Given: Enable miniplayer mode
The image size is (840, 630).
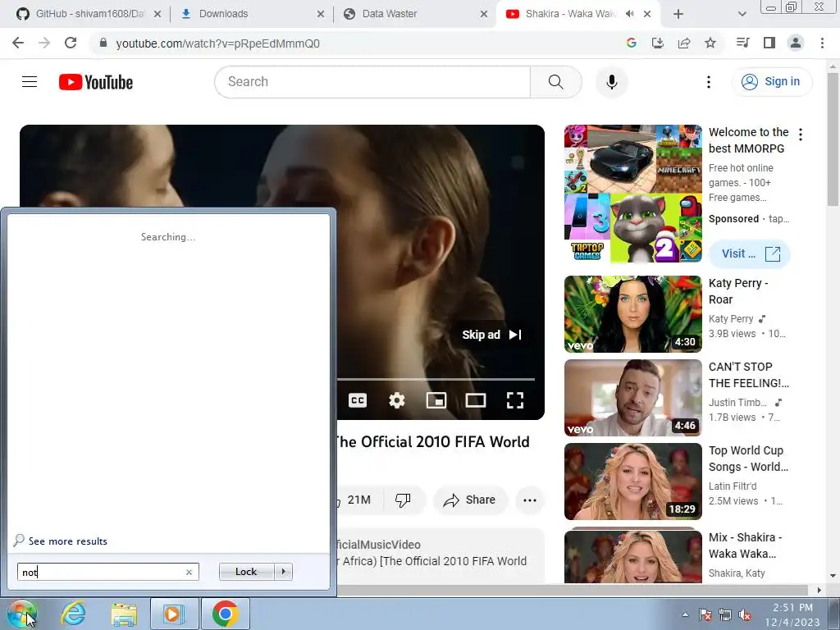Looking at the screenshot, I should tap(436, 400).
